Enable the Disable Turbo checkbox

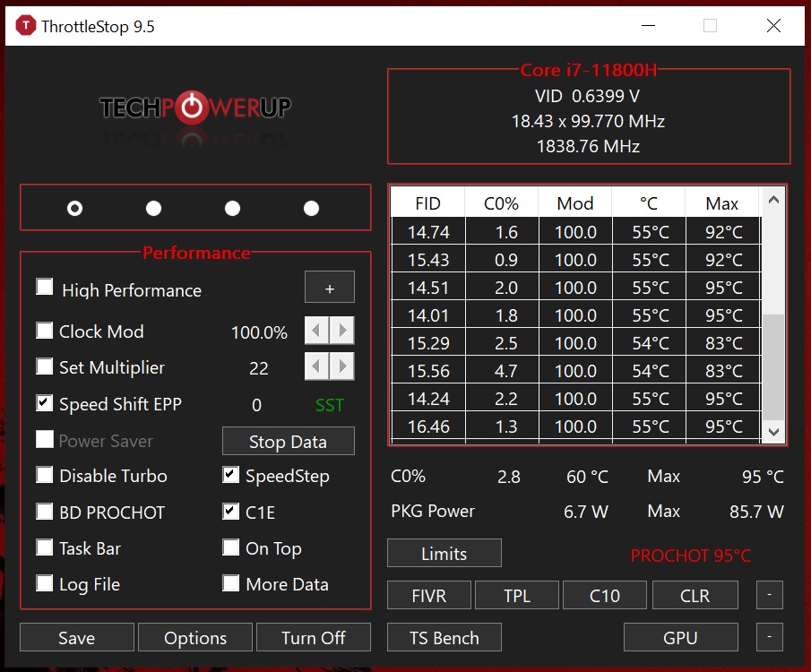point(45,474)
